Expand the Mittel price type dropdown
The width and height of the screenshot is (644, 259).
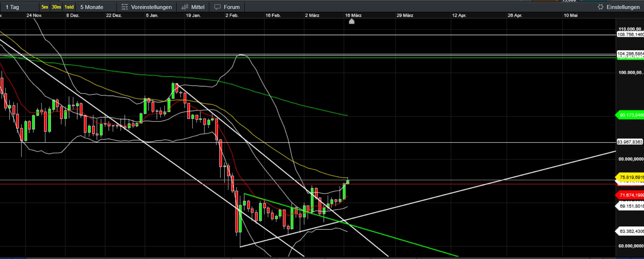[198, 7]
